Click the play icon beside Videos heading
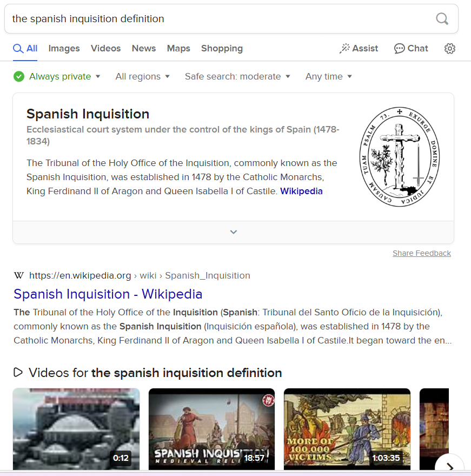Screen dimensions: 471x476 pyautogui.click(x=18, y=373)
